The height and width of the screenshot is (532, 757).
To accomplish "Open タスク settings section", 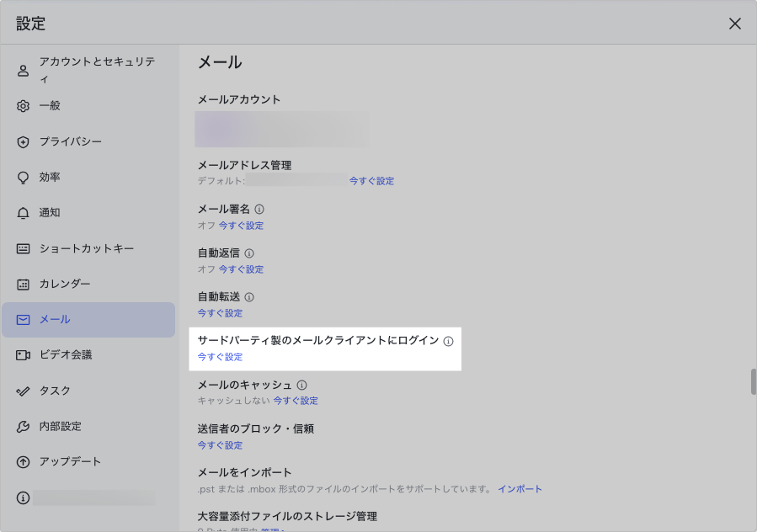I will [55, 391].
